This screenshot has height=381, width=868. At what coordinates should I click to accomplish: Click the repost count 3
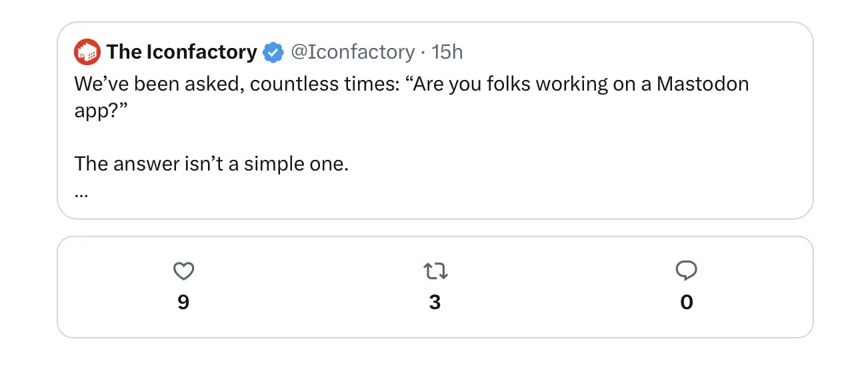point(435,302)
